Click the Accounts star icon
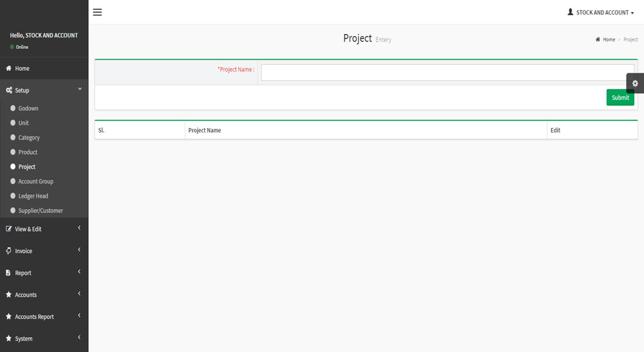 coord(8,295)
